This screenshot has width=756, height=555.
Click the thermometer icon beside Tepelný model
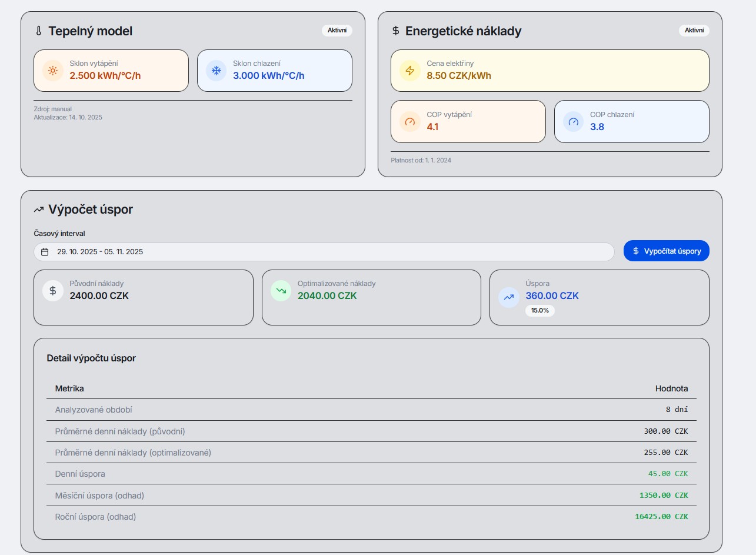click(x=39, y=31)
